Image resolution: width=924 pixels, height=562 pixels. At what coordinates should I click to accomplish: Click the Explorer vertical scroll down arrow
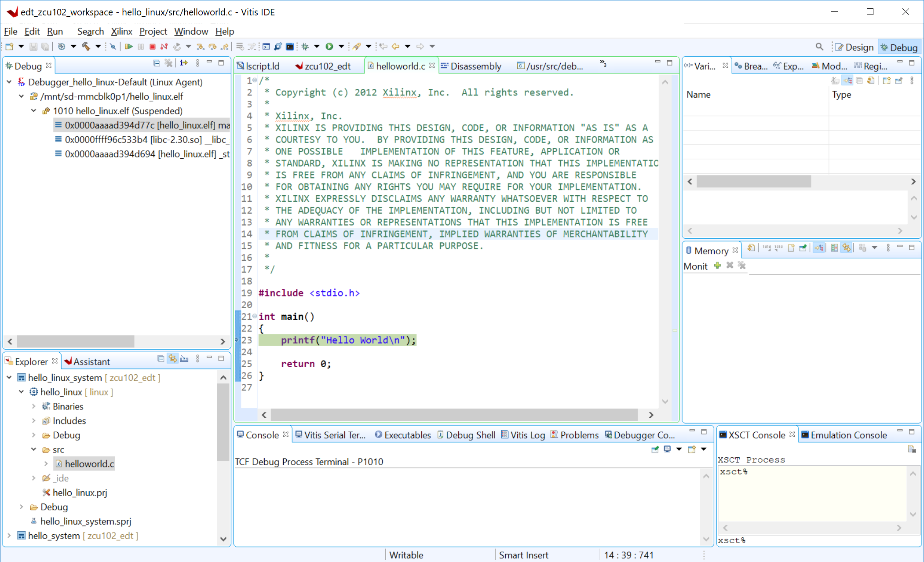(223, 539)
